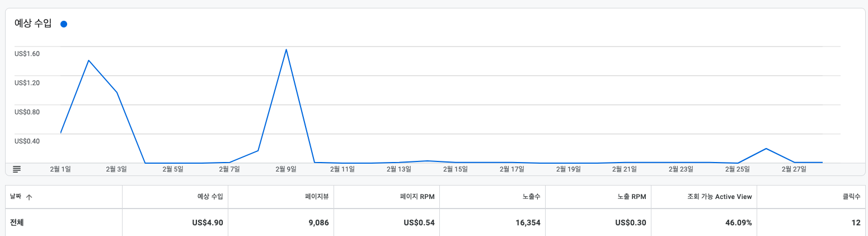Click the US$1.20 y-axis label
868x236 pixels.
tap(27, 83)
